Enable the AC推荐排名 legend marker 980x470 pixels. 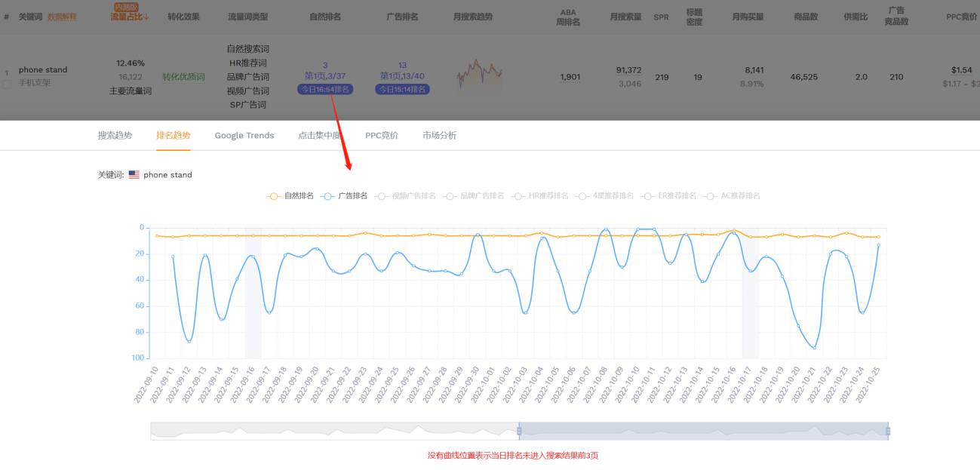731,196
